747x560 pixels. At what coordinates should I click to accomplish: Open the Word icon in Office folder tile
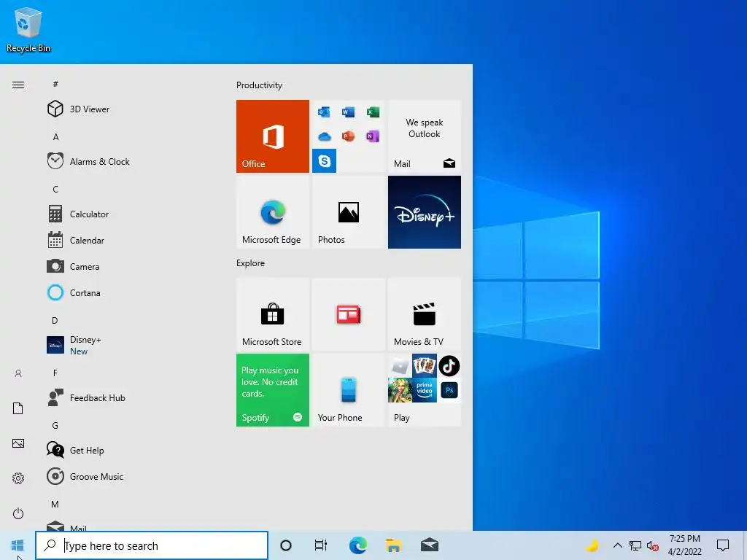click(348, 112)
